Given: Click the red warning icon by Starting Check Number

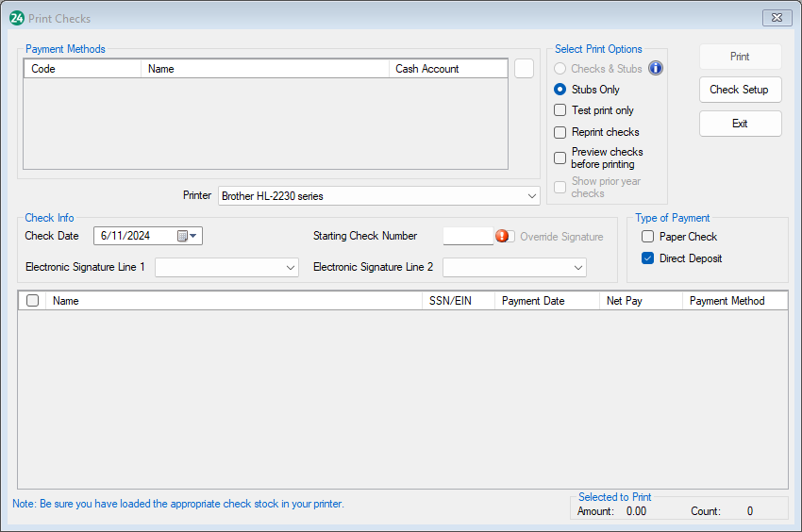Looking at the screenshot, I should [x=502, y=236].
